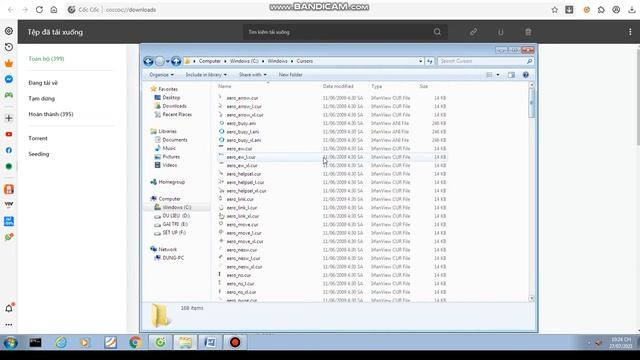Image resolution: width=640 pixels, height=360 pixels.
Task: Click Computer in the address breadcrumb
Action: (x=210, y=61)
